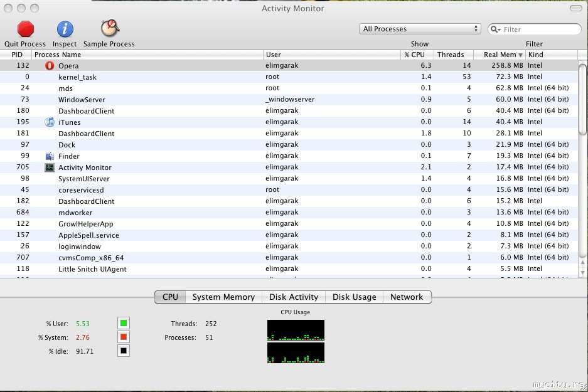Select the Activity Monitor app icon in list

[x=50, y=167]
